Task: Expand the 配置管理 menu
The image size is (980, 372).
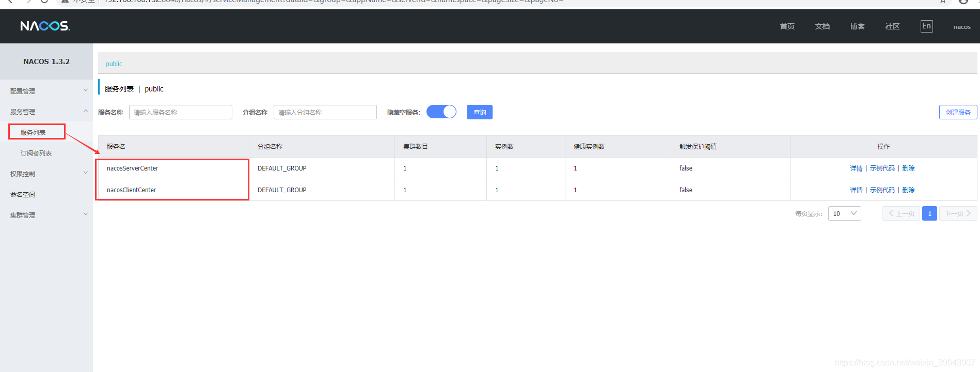Action: tap(46, 91)
